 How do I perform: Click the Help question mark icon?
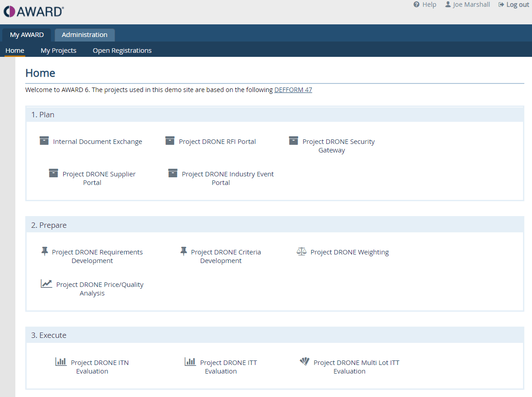coord(416,5)
